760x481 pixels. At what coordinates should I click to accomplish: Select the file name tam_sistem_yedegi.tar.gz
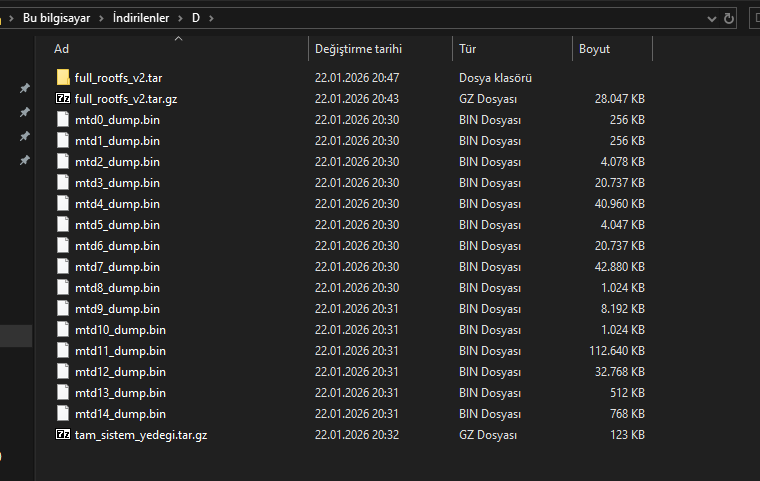141,435
